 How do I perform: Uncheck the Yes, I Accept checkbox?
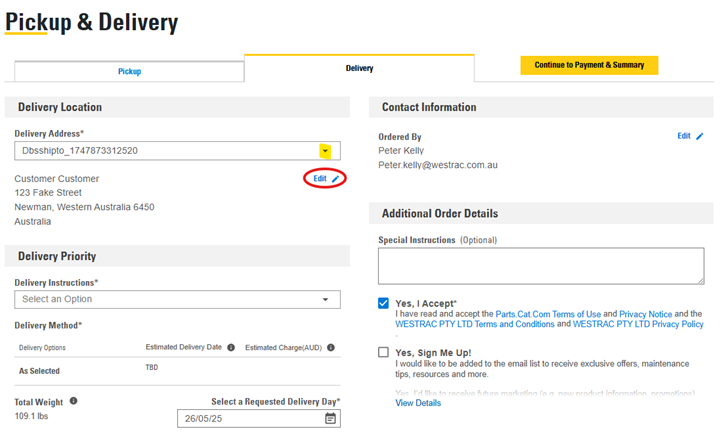[x=383, y=304]
